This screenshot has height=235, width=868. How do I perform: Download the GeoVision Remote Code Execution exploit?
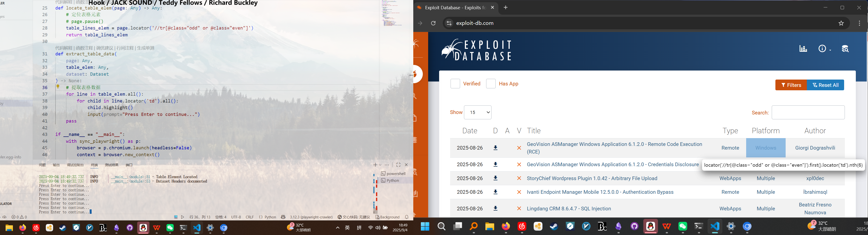point(495,148)
